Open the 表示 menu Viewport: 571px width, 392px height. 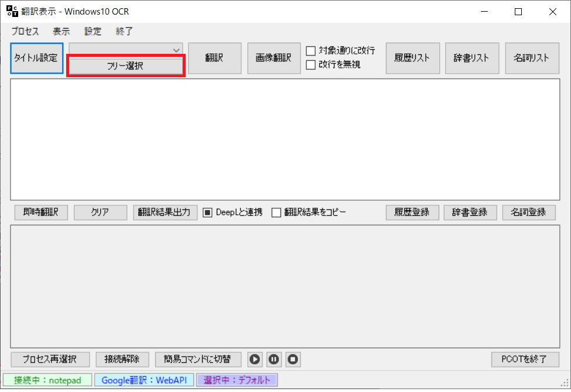61,31
